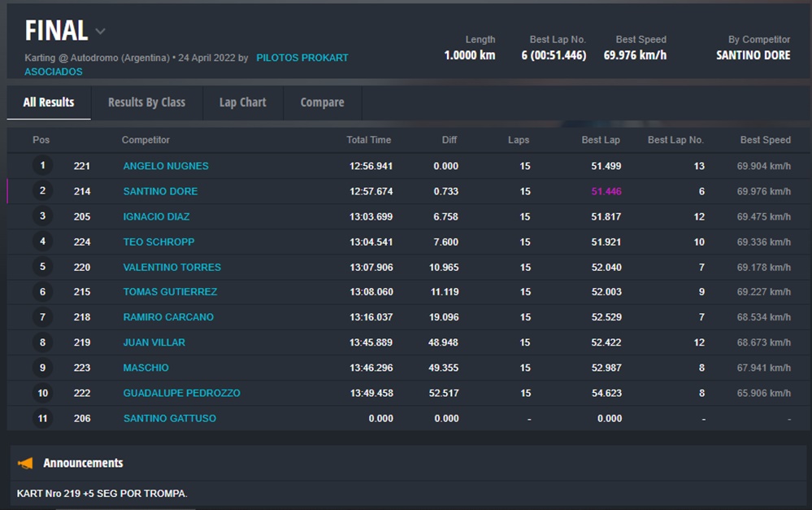Sort by Total Time column header
Screen dimensions: 812x510
pyautogui.click(x=368, y=140)
